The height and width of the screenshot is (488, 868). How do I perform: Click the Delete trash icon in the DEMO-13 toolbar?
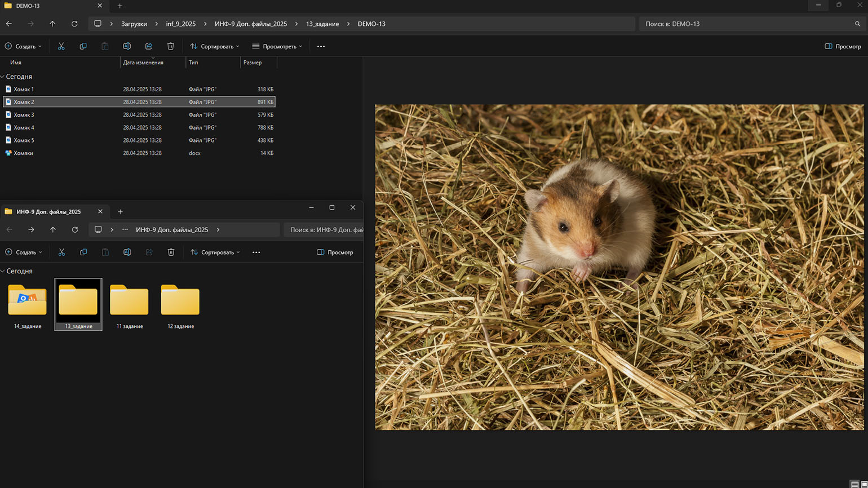tap(171, 46)
